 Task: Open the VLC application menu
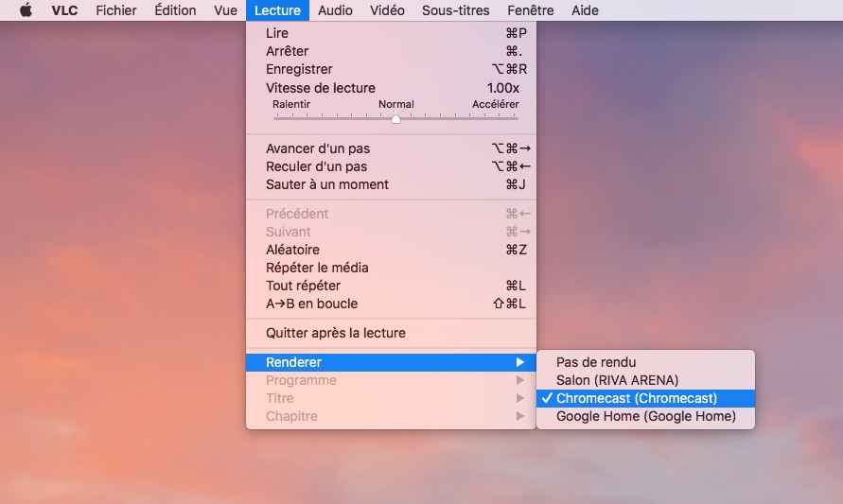64,10
